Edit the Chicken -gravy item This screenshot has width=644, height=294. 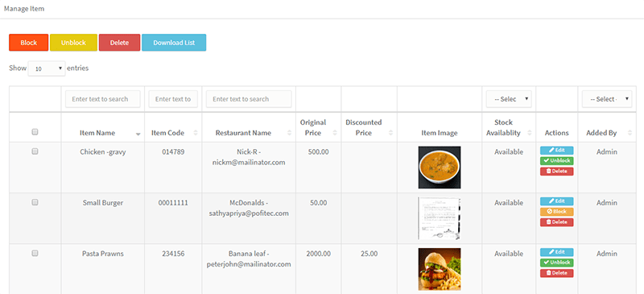[x=556, y=151]
